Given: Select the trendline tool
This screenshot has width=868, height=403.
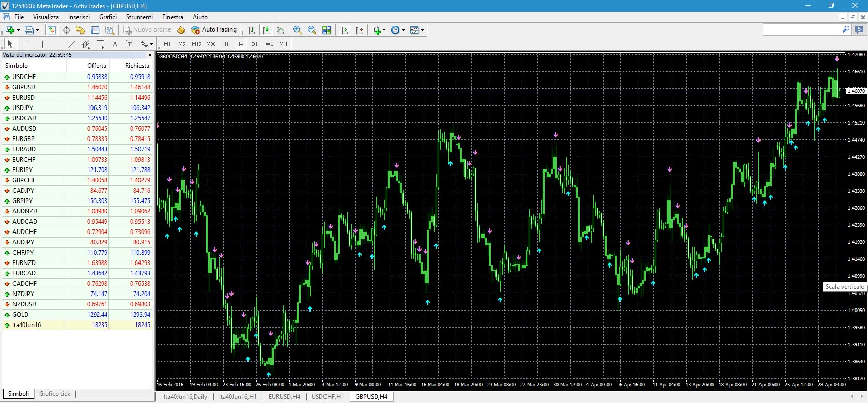Looking at the screenshot, I should point(71,44).
